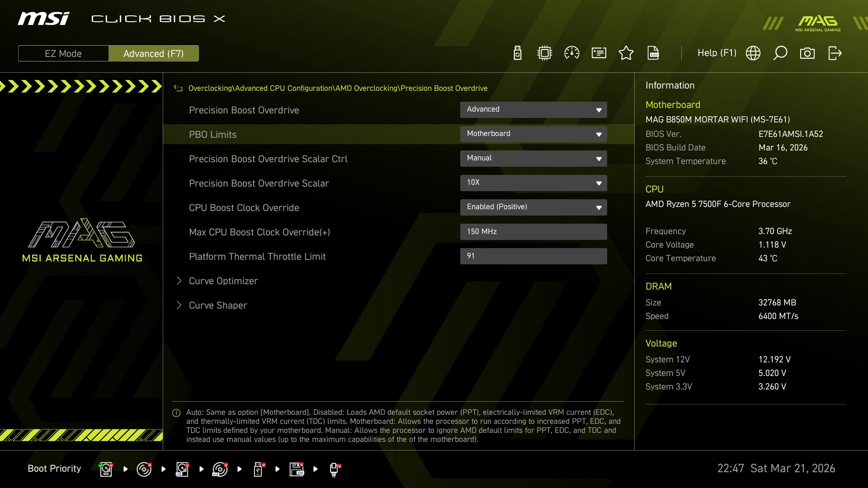
Task: Click the Core Temperature value 43 °C
Action: pyautogui.click(x=768, y=258)
